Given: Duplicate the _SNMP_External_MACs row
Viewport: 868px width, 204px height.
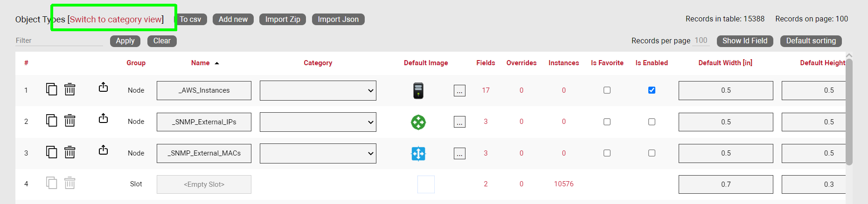Looking at the screenshot, I should pos(51,152).
